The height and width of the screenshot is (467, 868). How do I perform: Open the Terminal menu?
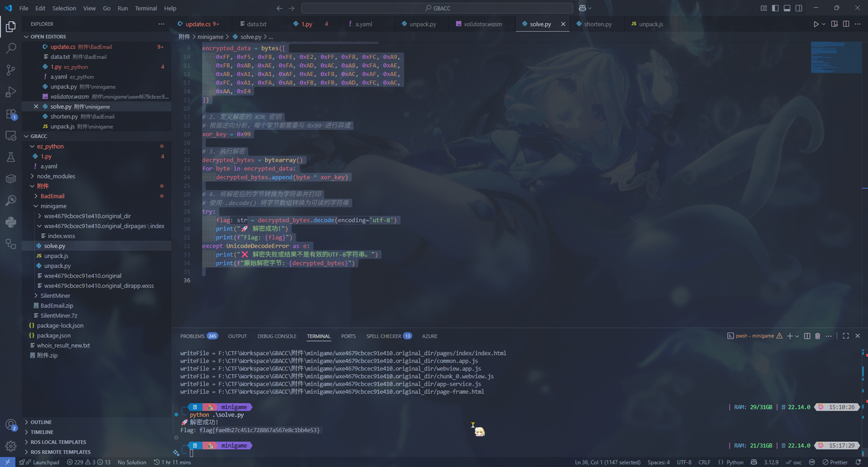[x=146, y=8]
